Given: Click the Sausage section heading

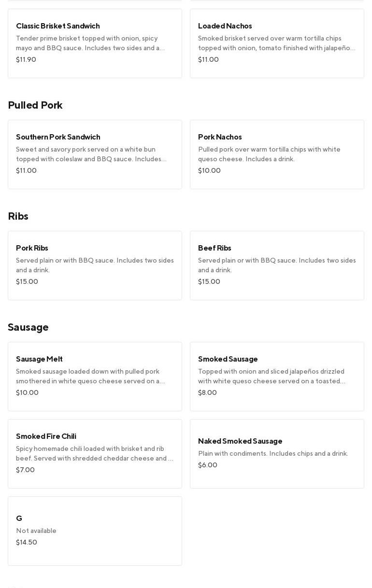Looking at the screenshot, I should [28, 327].
